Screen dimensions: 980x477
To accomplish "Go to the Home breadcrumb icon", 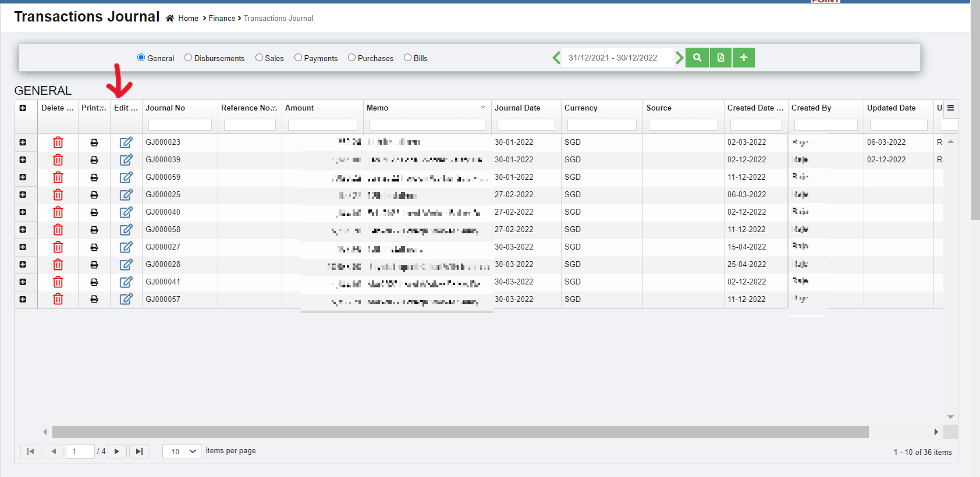I will [170, 19].
